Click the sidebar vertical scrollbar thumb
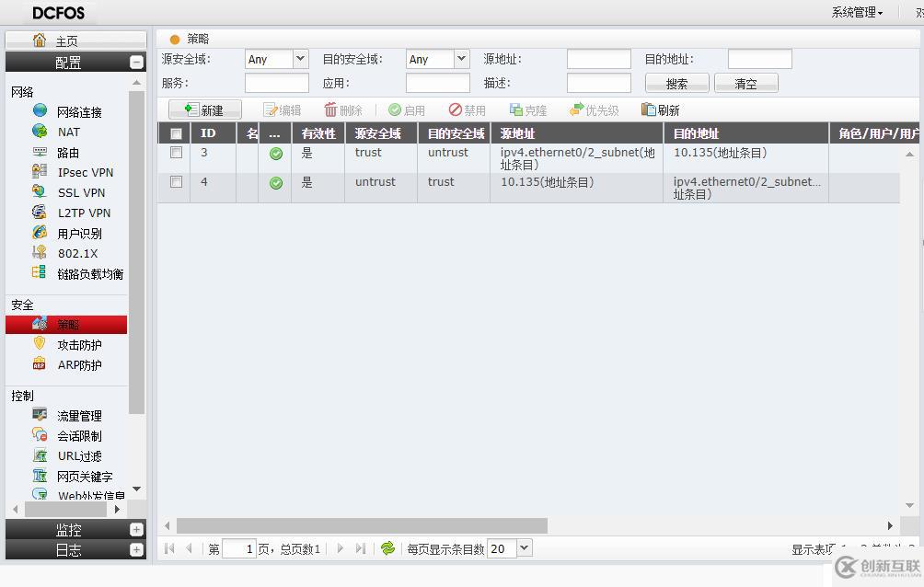The width and height of the screenshot is (924, 587). coord(137,252)
